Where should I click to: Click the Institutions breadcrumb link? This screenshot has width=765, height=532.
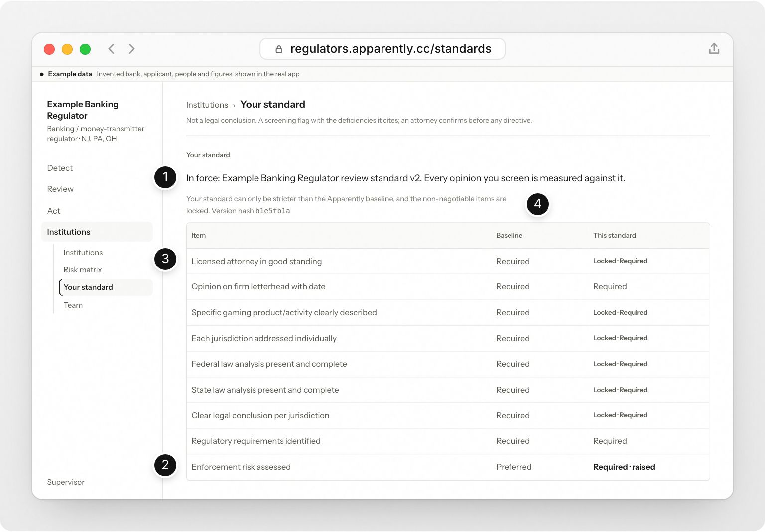pos(207,105)
